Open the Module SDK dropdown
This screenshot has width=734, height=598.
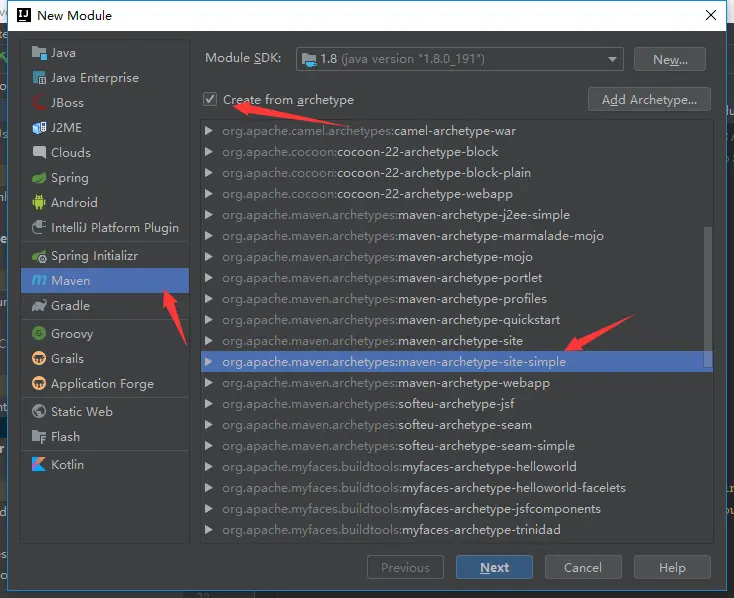pyautogui.click(x=612, y=59)
